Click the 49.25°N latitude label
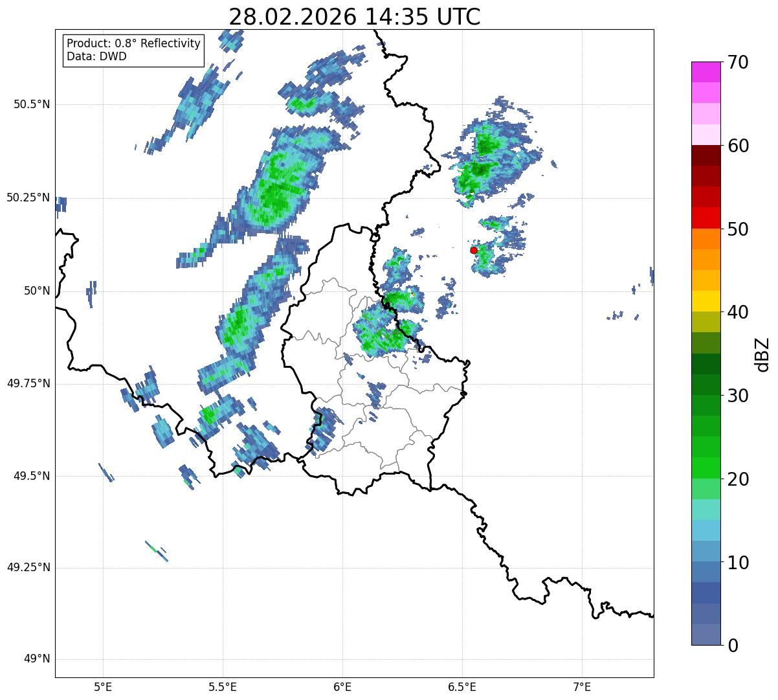 click(x=28, y=568)
